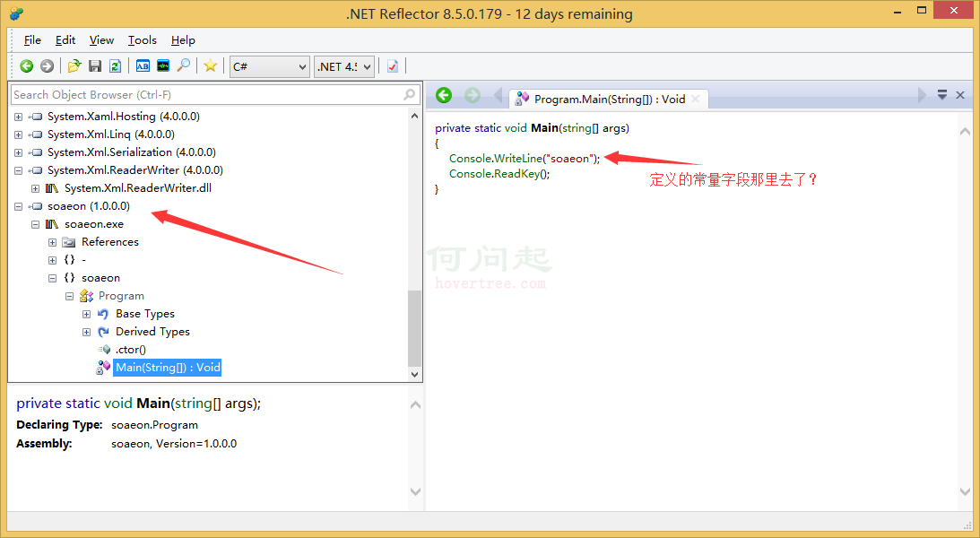Open the Edit menu
Image resolution: width=980 pixels, height=538 pixels.
(65, 40)
